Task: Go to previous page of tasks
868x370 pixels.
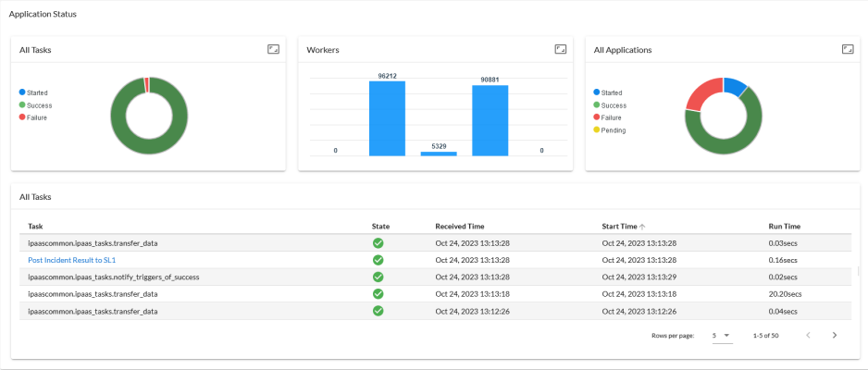Action: click(x=806, y=335)
